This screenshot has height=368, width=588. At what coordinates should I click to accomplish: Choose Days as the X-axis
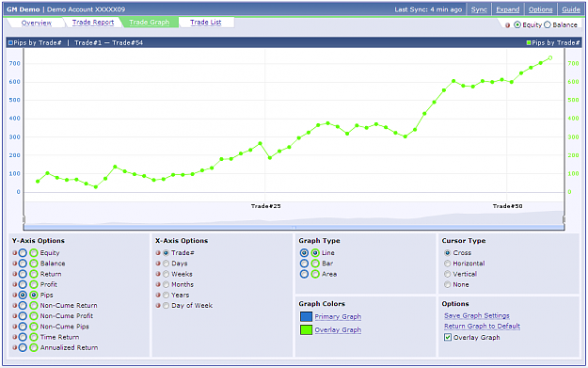[166, 264]
